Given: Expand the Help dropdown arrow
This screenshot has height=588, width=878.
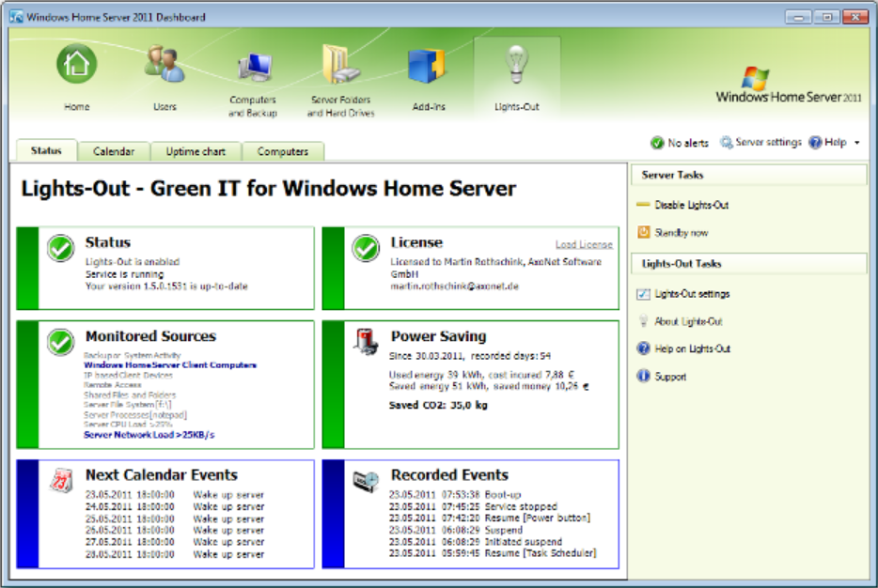Looking at the screenshot, I should pos(856,143).
